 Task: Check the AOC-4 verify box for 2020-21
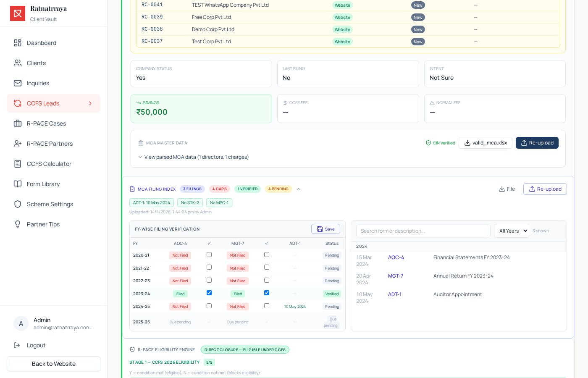(209, 255)
